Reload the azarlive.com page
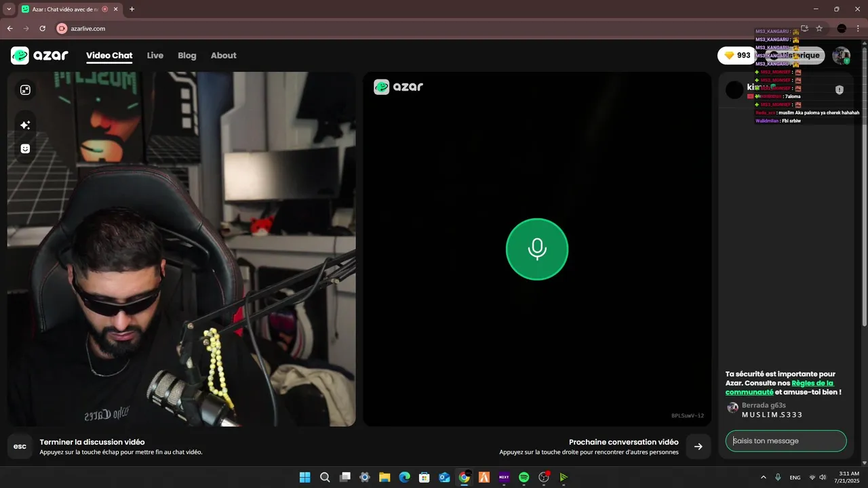The image size is (868, 488). 42,28
